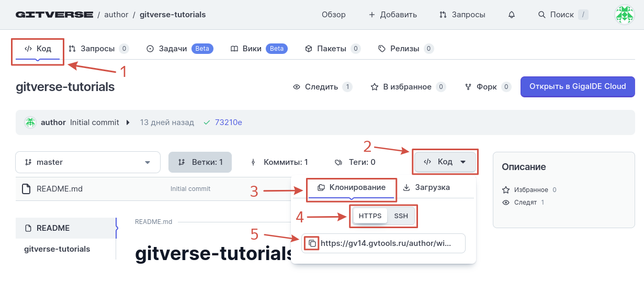Expand commit message with triangle arrow
This screenshot has width=644, height=281.
tap(128, 122)
